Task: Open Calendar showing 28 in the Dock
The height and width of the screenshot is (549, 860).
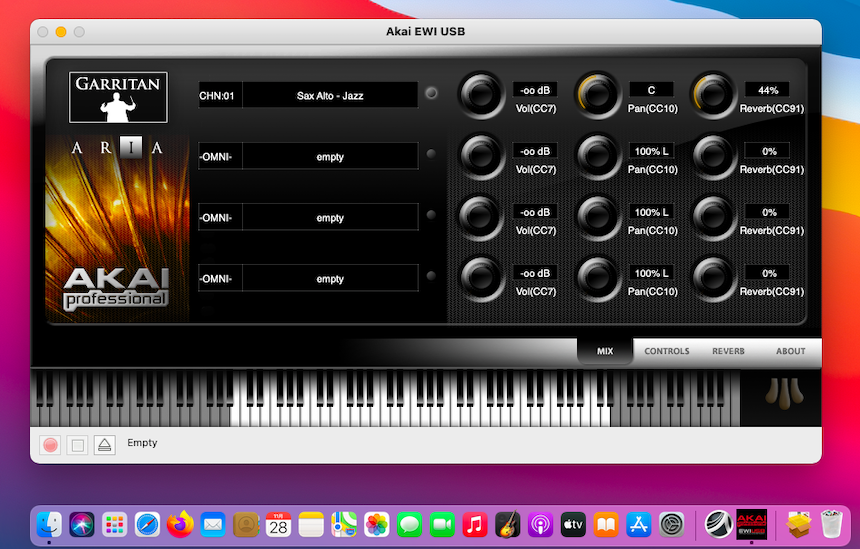Action: pos(279,524)
